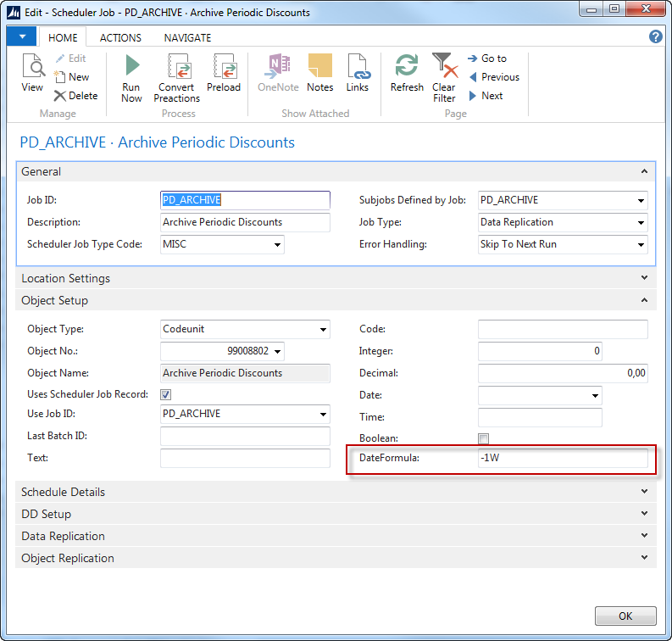The image size is (672, 641).
Task: Toggle Uses Scheduler Job Record checkbox
Action: [x=166, y=394]
